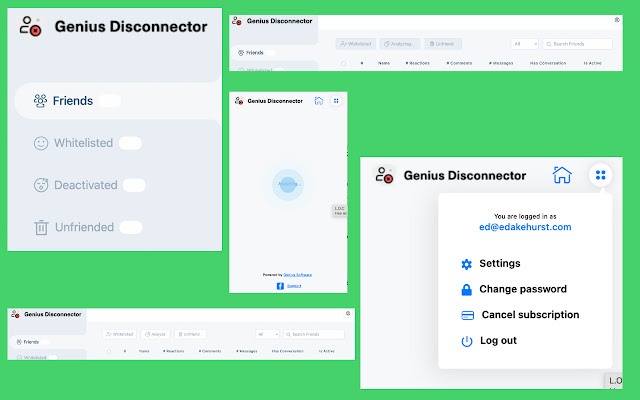Click the settings gear in the window with the Analyze button
640x400 pixels.
348,313
